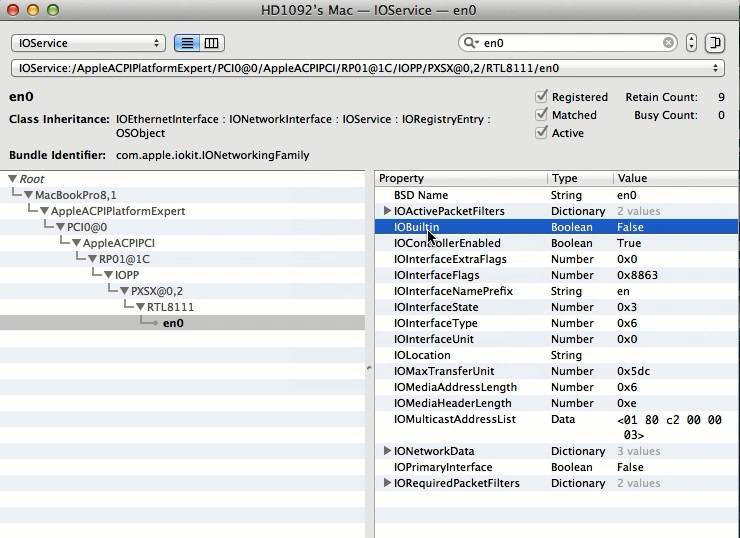Switch to the column view icon

[x=212, y=43]
